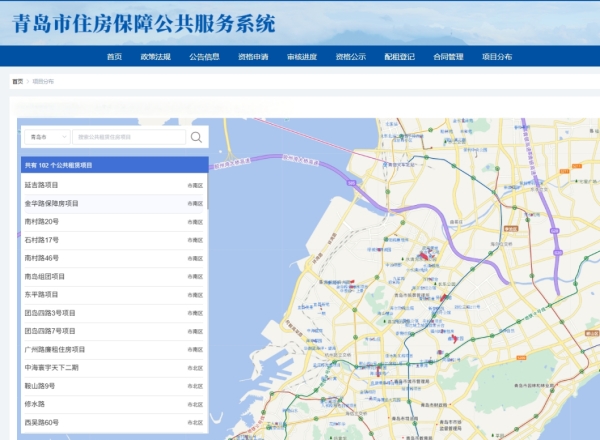The width and height of the screenshot is (600, 440).
Task: Open the 审核进度 menu item
Action: 302,57
